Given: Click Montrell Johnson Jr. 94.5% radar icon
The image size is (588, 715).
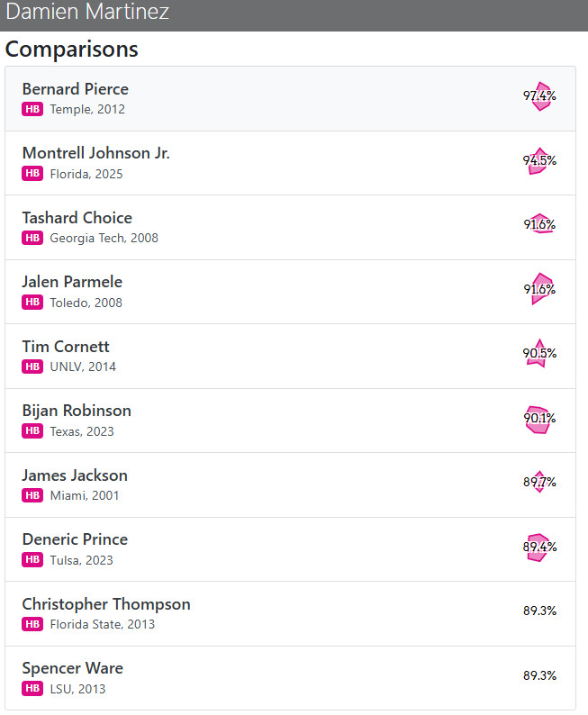Looking at the screenshot, I should [x=539, y=160].
